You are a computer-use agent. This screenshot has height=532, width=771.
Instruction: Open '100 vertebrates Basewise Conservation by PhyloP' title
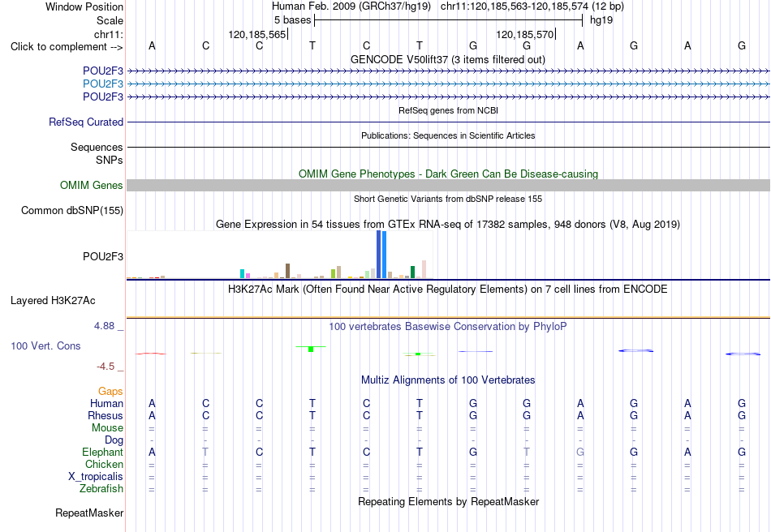click(x=448, y=326)
